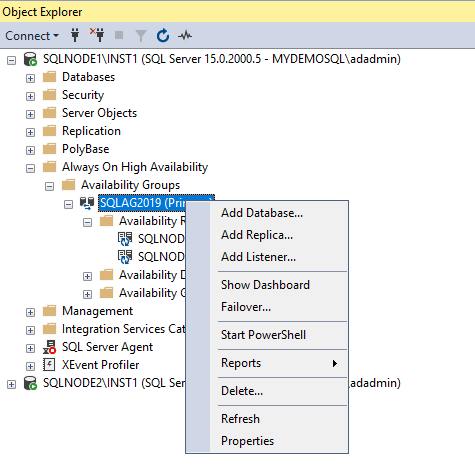The image size is (475, 465).
Task: Select the Management tree item
Action: [97, 311]
